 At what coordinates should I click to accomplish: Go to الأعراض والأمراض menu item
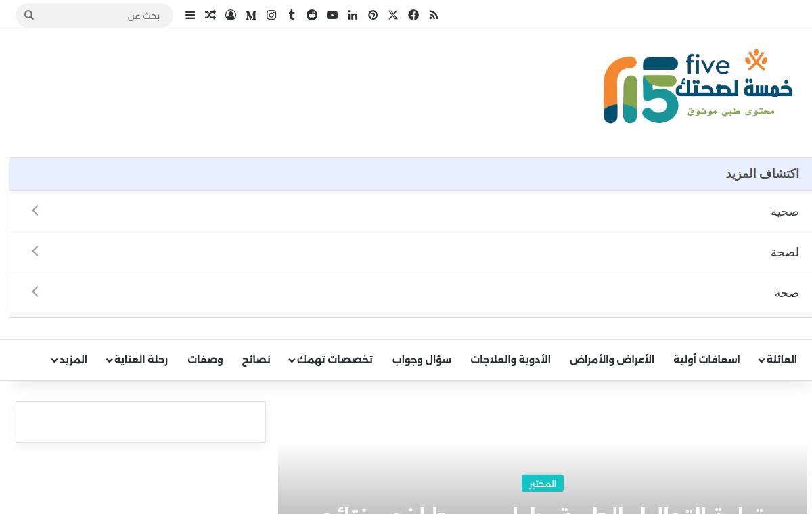[612, 360]
